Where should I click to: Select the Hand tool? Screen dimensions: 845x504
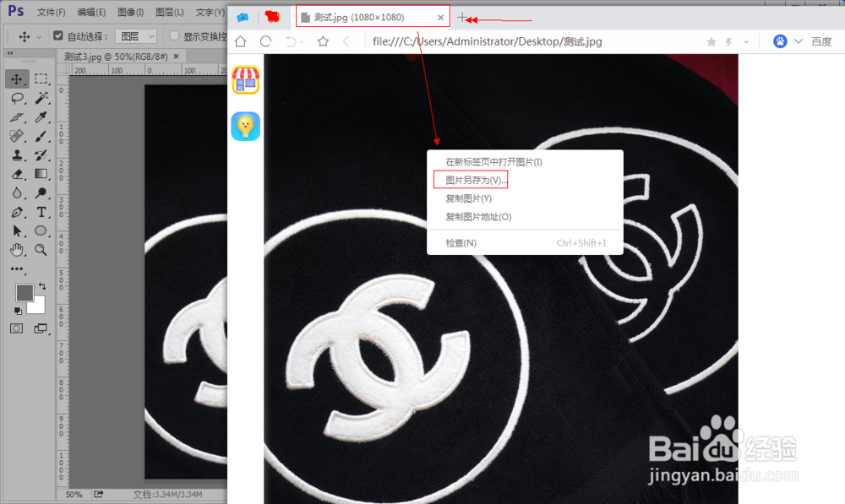pyautogui.click(x=17, y=250)
